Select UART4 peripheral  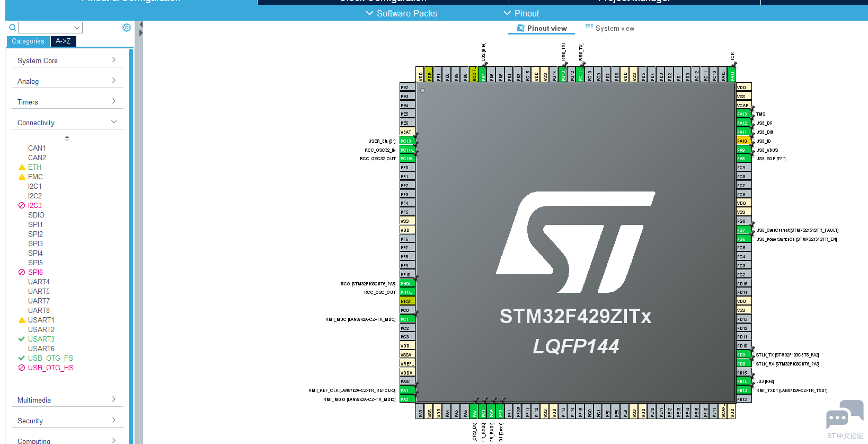[x=39, y=282]
